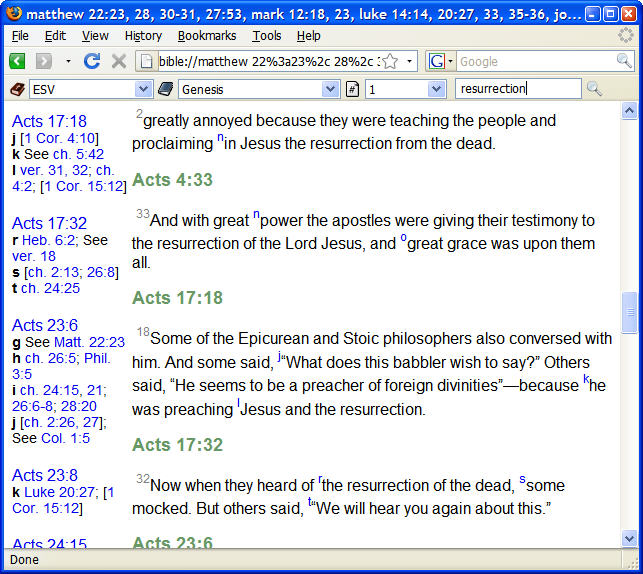Follow the ch. 2:13; 26:8 cross-reference
This screenshot has width=643, height=574.
(71, 272)
